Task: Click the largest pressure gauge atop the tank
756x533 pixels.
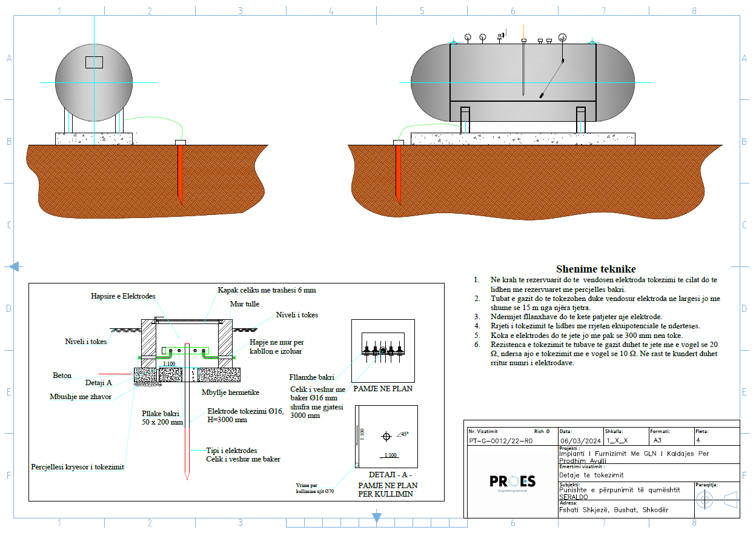Action: coord(563,36)
